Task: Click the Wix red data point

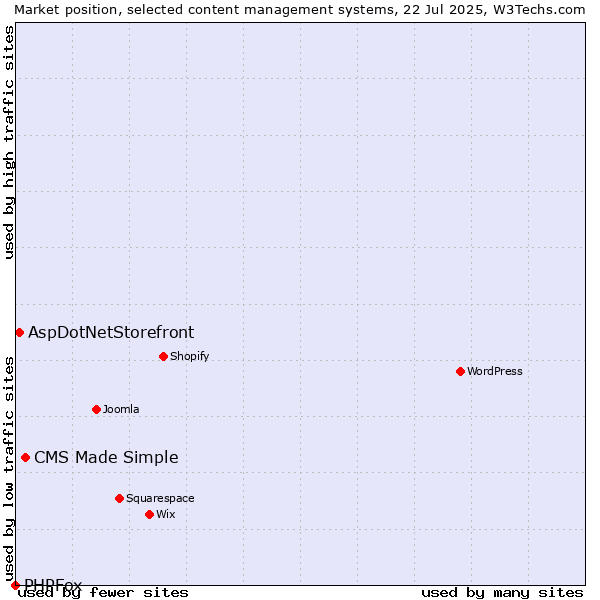Action: coord(150,514)
